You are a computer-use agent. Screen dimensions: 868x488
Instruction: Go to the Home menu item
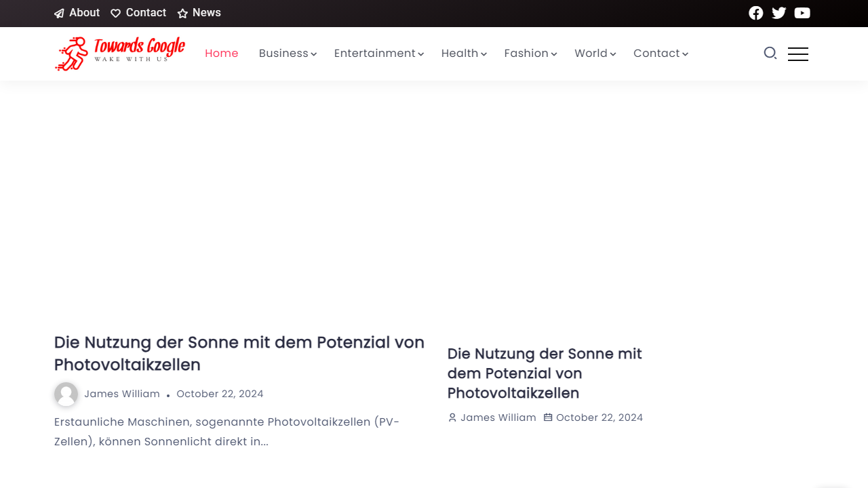point(222,54)
